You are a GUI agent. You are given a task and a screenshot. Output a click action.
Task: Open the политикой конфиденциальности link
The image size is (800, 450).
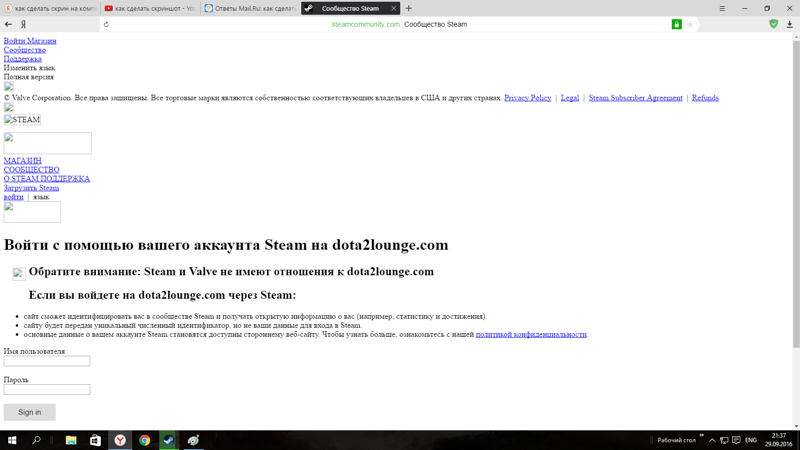pyautogui.click(x=531, y=335)
